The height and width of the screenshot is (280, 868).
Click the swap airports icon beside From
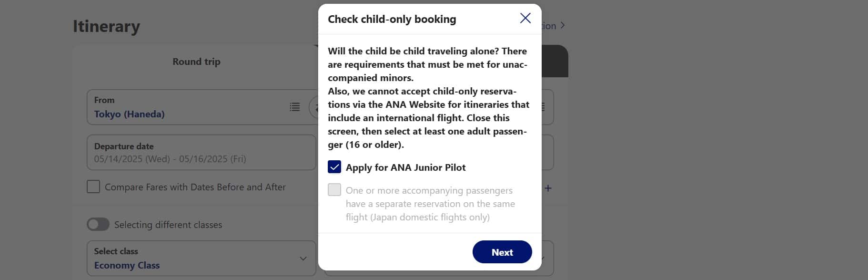click(314, 107)
